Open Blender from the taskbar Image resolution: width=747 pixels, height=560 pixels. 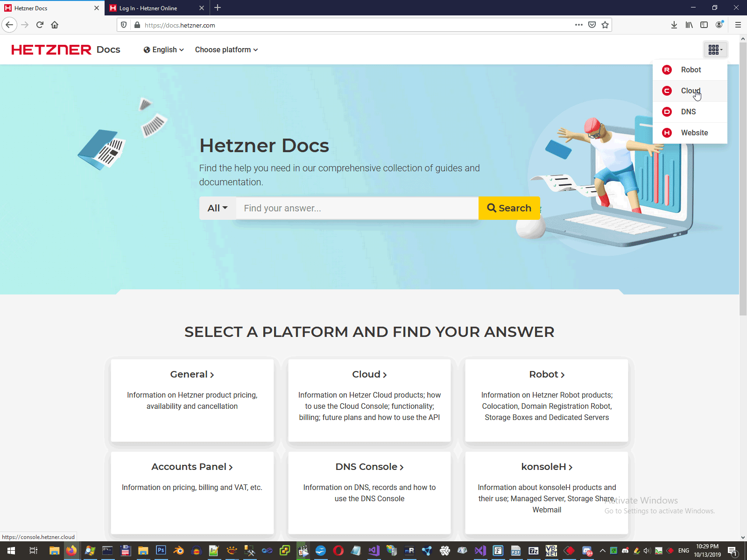(179, 551)
